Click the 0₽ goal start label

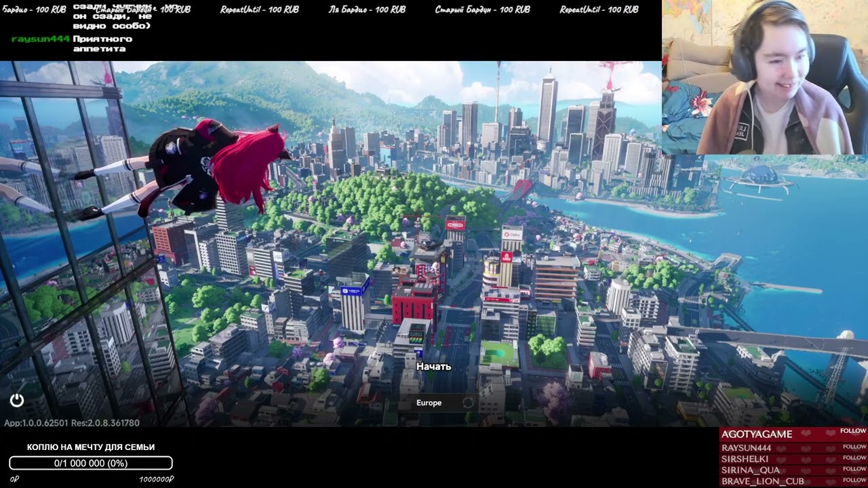point(14,479)
